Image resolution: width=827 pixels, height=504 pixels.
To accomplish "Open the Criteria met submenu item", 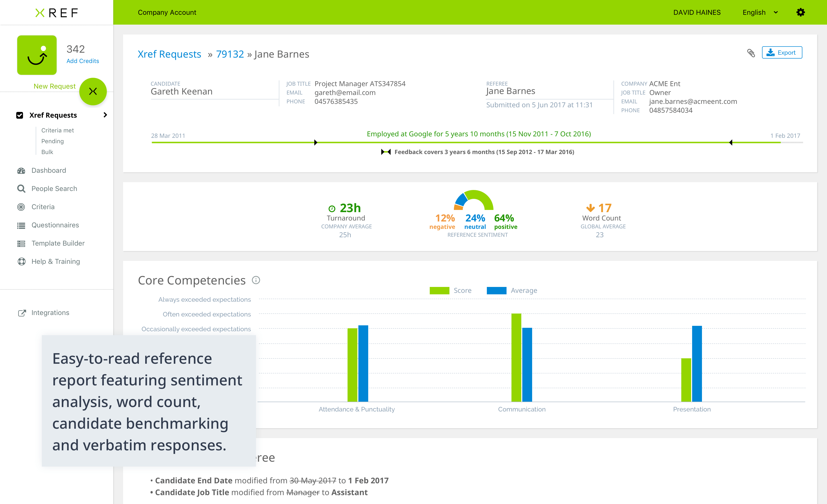I will coord(57,130).
